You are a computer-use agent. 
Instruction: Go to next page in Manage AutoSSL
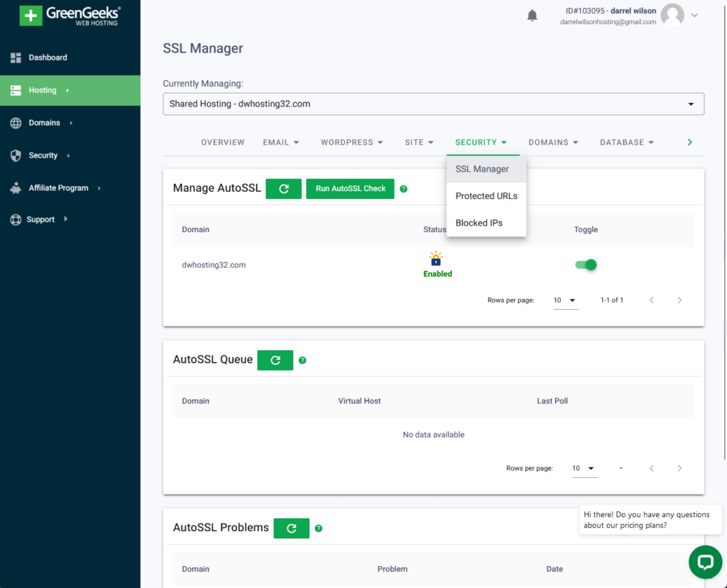(679, 300)
